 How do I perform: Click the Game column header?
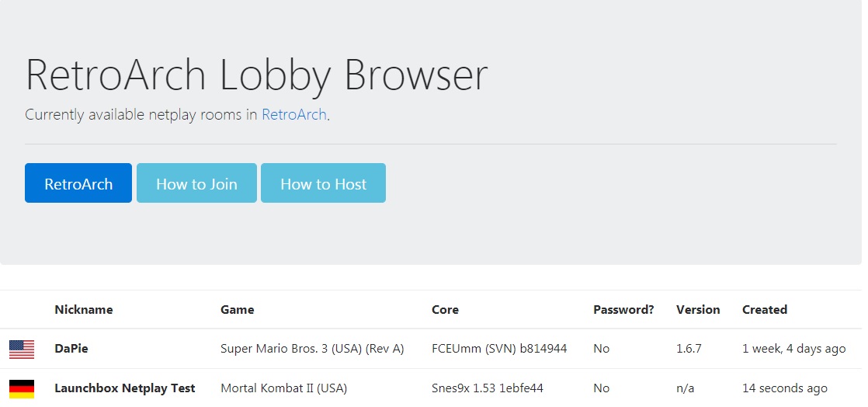pyautogui.click(x=238, y=310)
